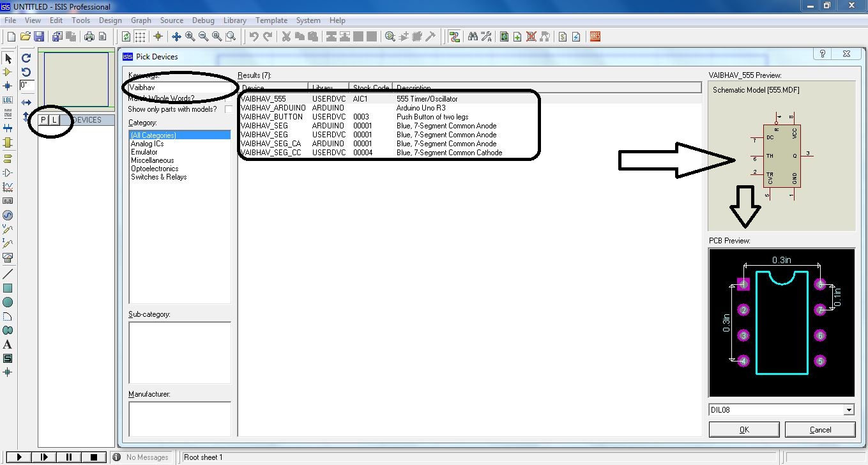Click the rotate clockwise arrow

tap(26, 58)
